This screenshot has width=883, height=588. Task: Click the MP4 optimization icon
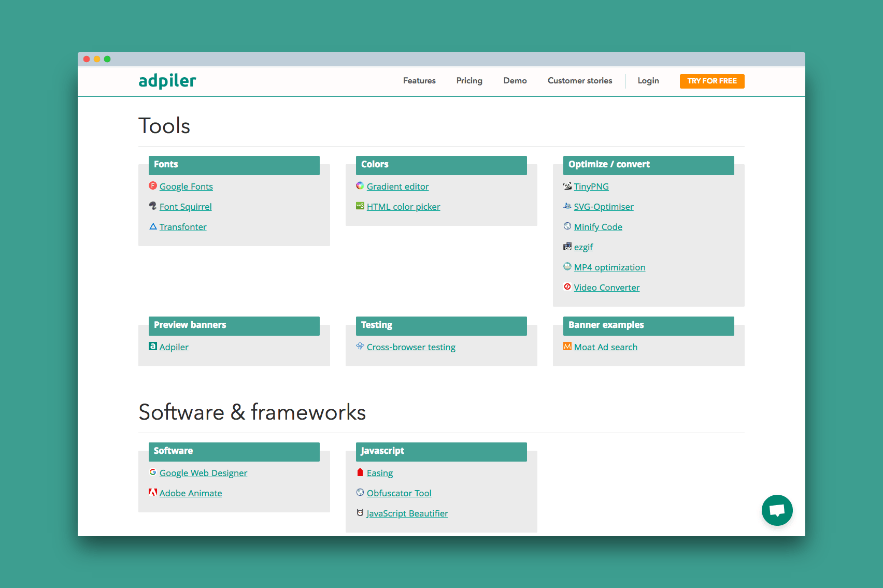point(567,266)
